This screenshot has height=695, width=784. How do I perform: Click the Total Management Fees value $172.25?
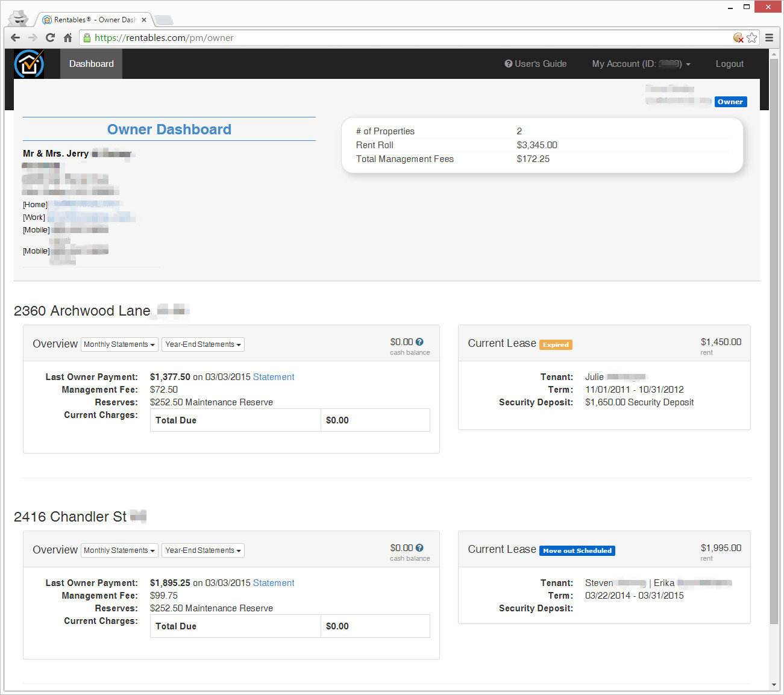pyautogui.click(x=533, y=159)
